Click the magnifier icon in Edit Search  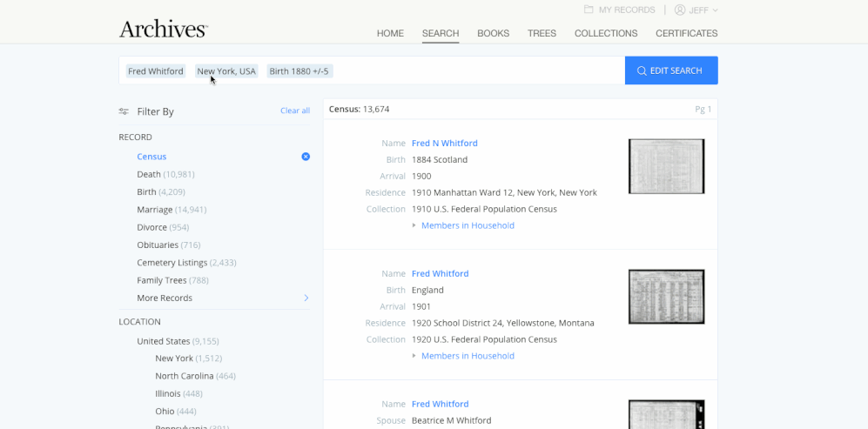(x=642, y=70)
